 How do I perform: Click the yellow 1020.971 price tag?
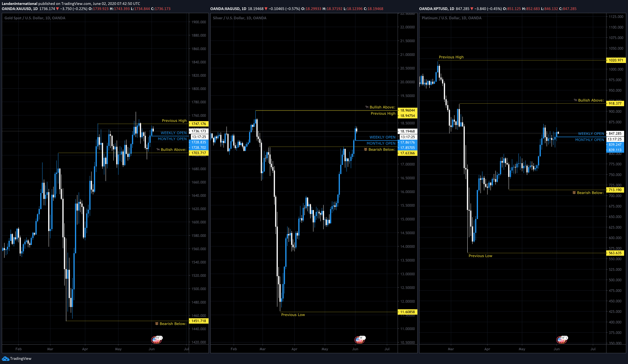616,60
